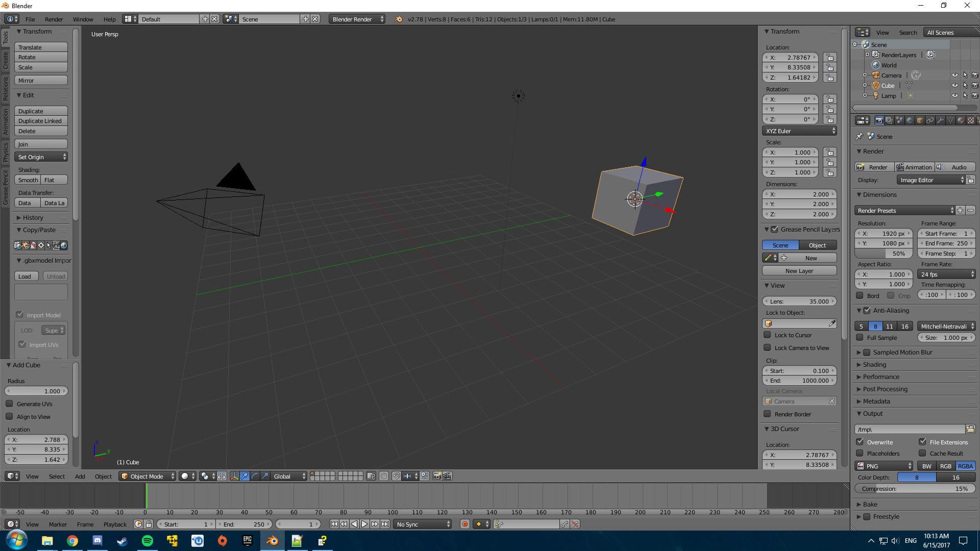Open the Modifiers wrench properties icon

(940, 120)
